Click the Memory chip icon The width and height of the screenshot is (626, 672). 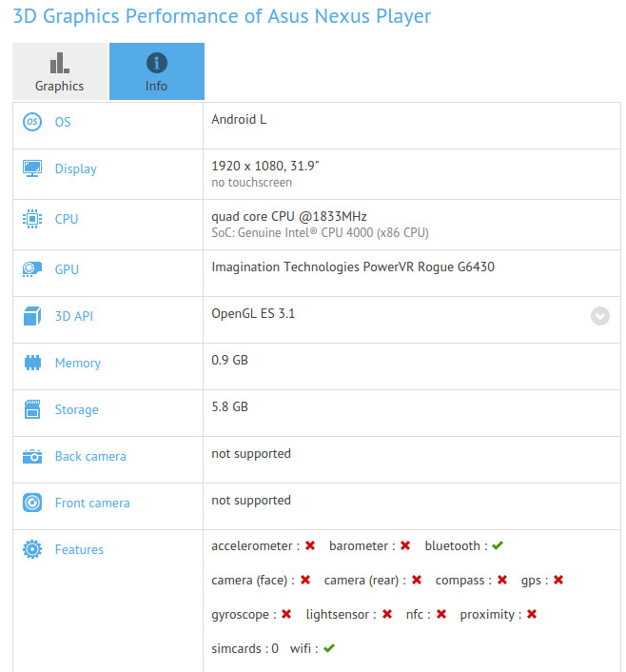32,363
